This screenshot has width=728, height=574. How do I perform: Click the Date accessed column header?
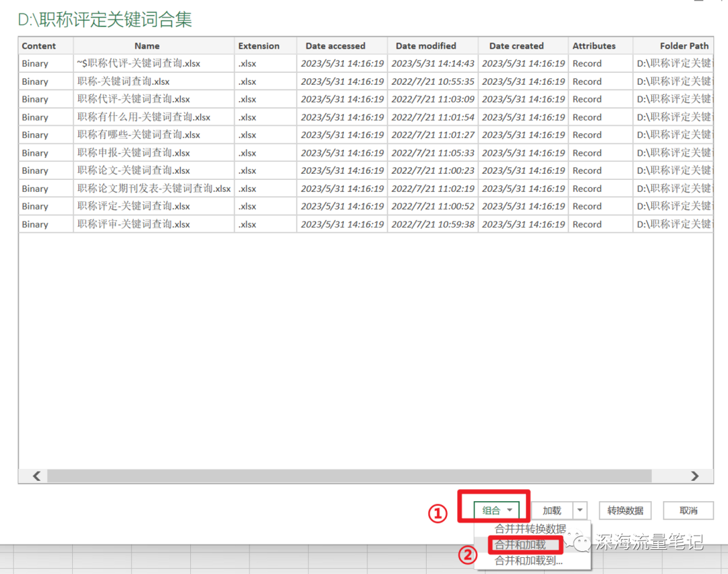coord(342,46)
